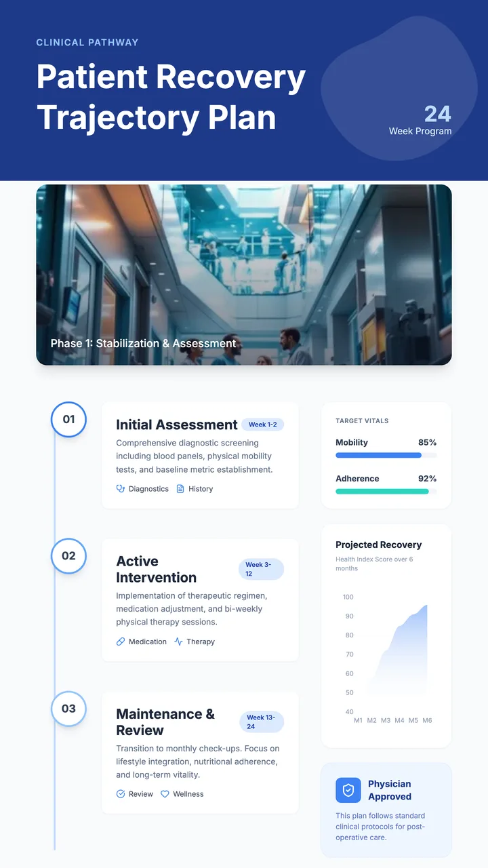Screen dimensions: 488x868
Task: Click the heart icon beside Wellness
Action: point(165,793)
